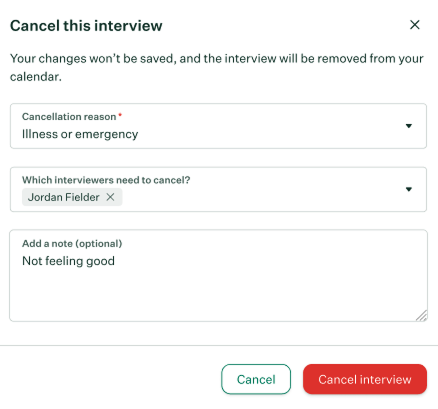Click the Add a note (optional) label

(72, 244)
